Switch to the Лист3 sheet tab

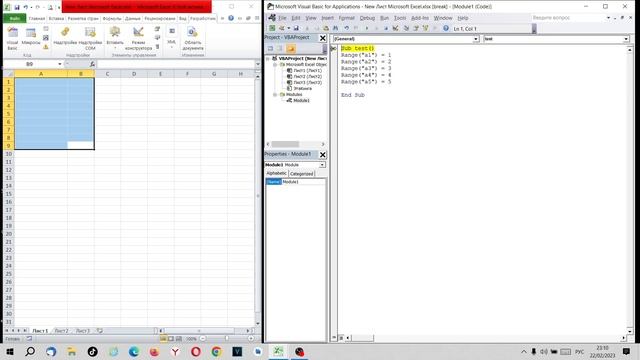click(83, 331)
